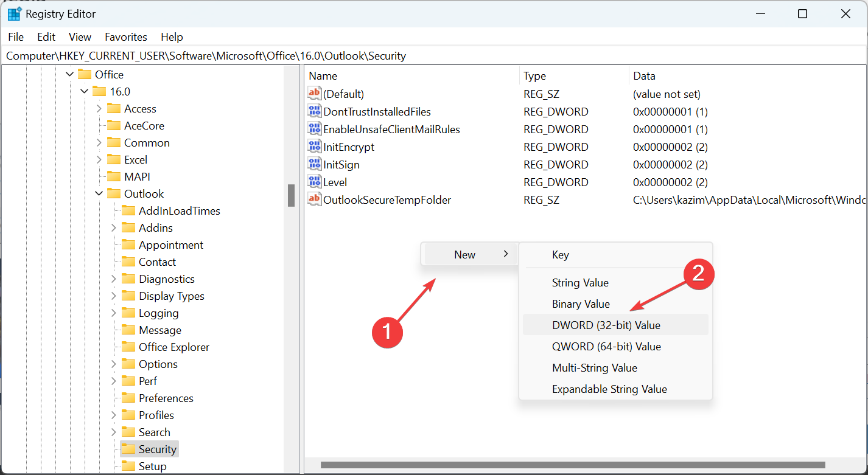Image resolution: width=868 pixels, height=475 pixels.
Task: Click the InitSign DWORD value icon
Action: [314, 164]
